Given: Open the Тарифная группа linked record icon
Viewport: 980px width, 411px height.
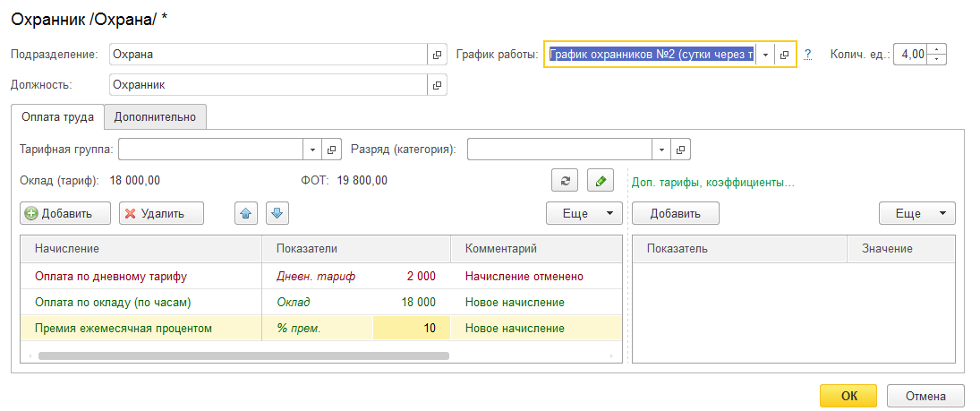Looking at the screenshot, I should point(331,150).
